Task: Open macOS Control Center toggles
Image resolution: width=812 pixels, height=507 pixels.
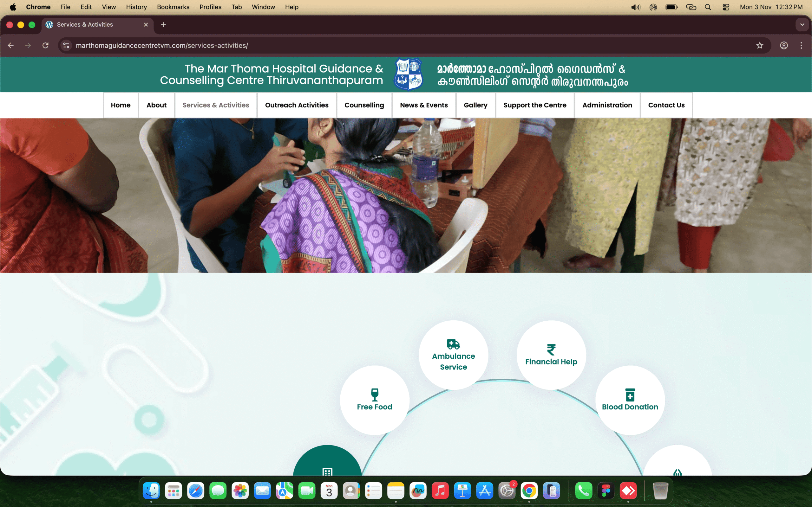Action: (726, 7)
